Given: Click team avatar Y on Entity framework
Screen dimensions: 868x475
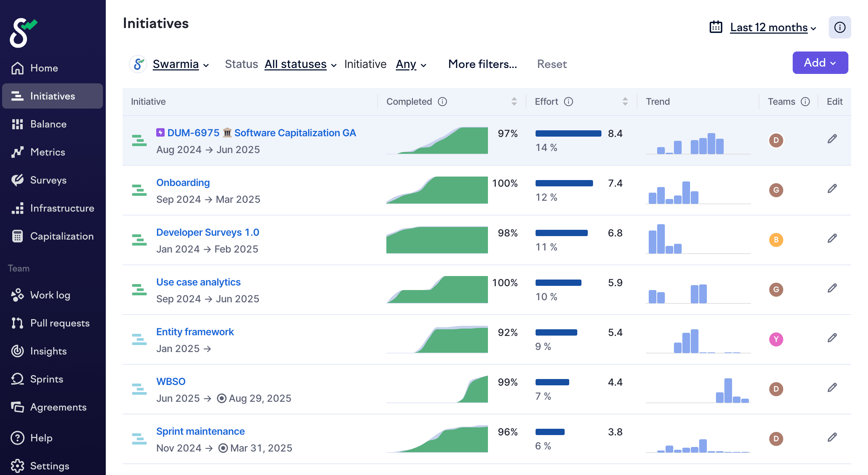Looking at the screenshot, I should (x=776, y=339).
